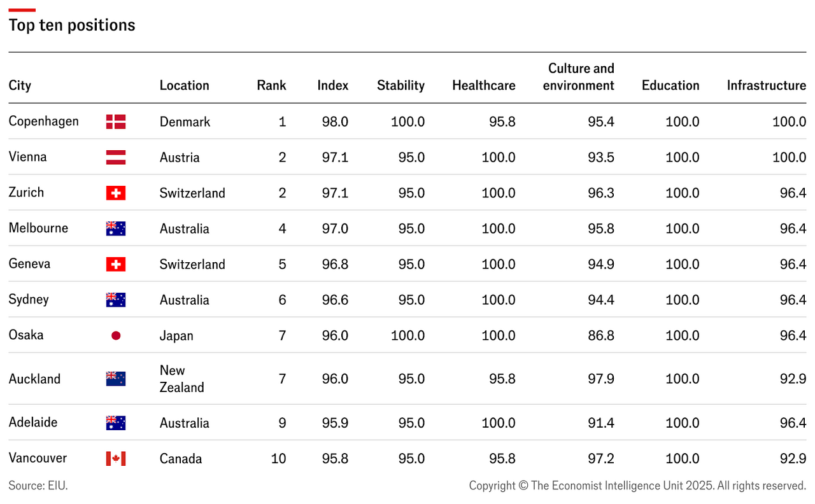Viewport: 815px width, 504px height.
Task: Click the Rank column header
Action: point(271,85)
